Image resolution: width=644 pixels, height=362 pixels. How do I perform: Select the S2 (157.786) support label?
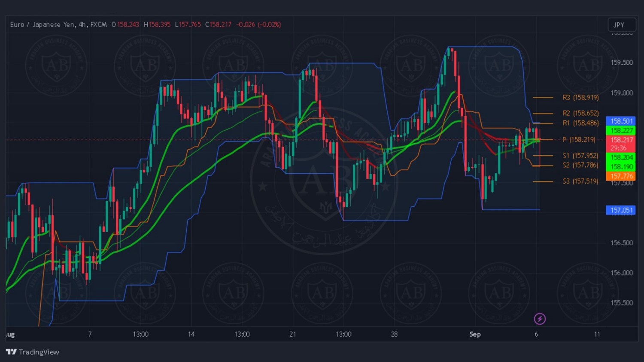580,165
